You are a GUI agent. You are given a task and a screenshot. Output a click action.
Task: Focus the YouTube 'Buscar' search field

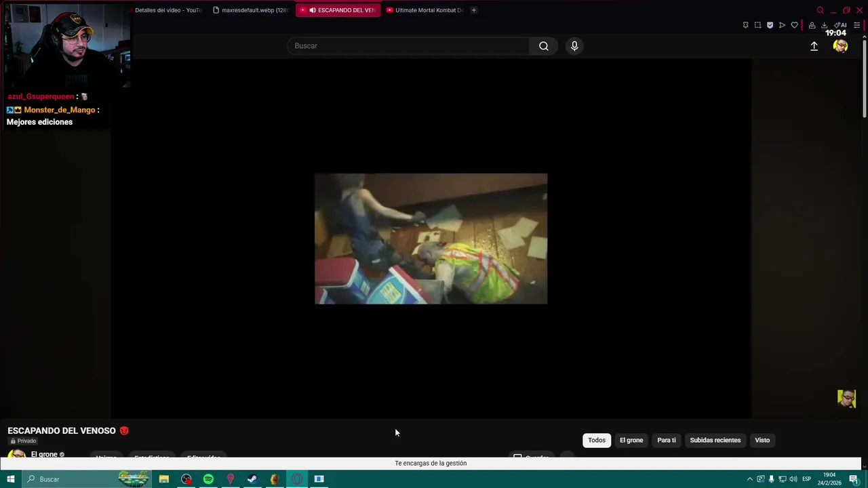tap(409, 46)
